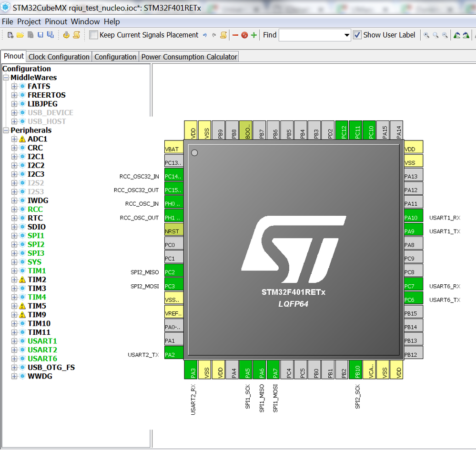The image size is (476, 450).
Task: Click the middle magnifier best-fit icon
Action: (435, 35)
